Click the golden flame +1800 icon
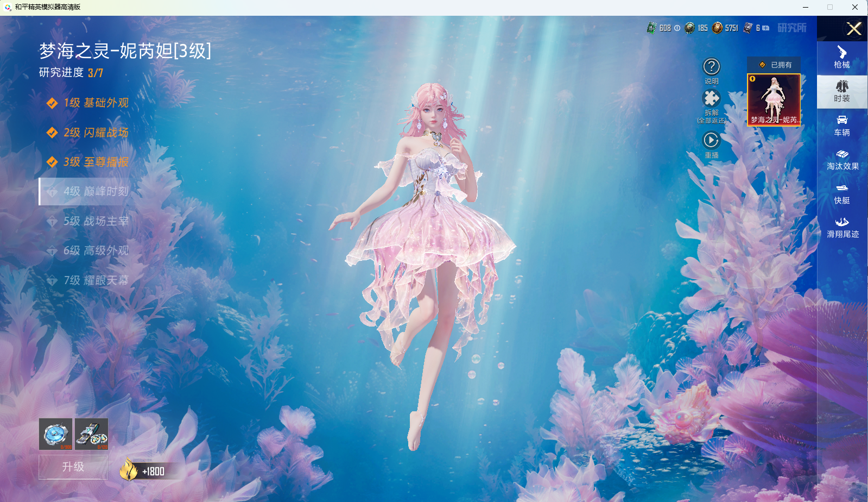The height and width of the screenshot is (502, 868). click(129, 470)
